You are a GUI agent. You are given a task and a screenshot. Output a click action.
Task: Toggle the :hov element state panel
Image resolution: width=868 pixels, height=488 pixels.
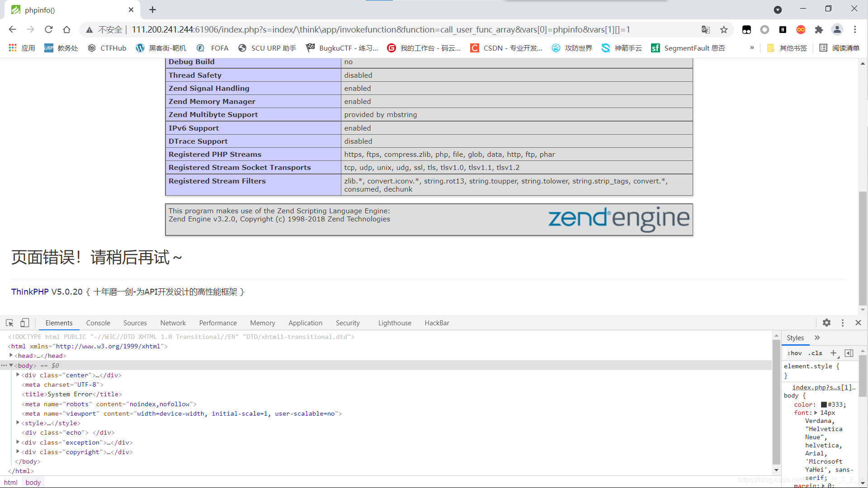[794, 353]
